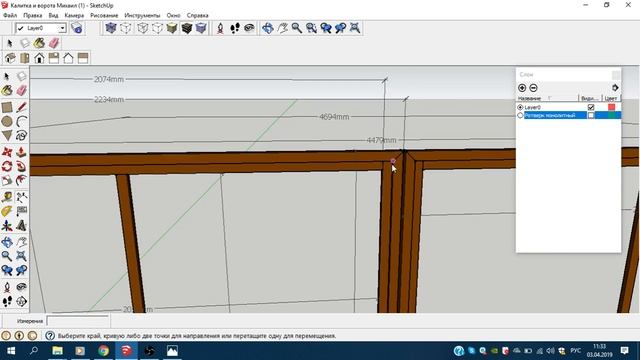Switch to Iso standard view
Screen dimensions: 640x360
tap(10, 58)
